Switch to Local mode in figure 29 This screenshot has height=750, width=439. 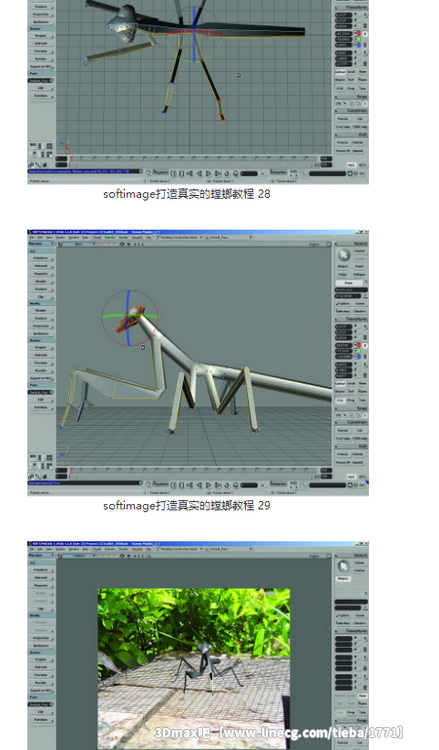click(x=351, y=383)
